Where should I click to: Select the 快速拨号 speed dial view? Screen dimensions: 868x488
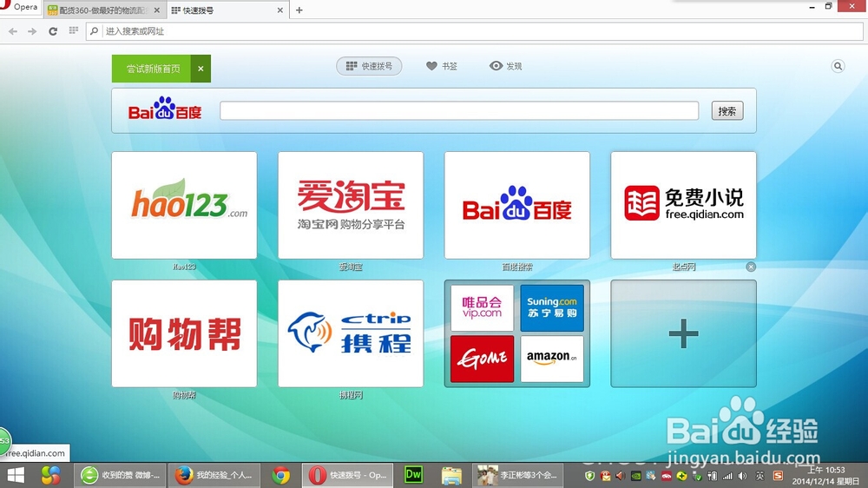[369, 66]
